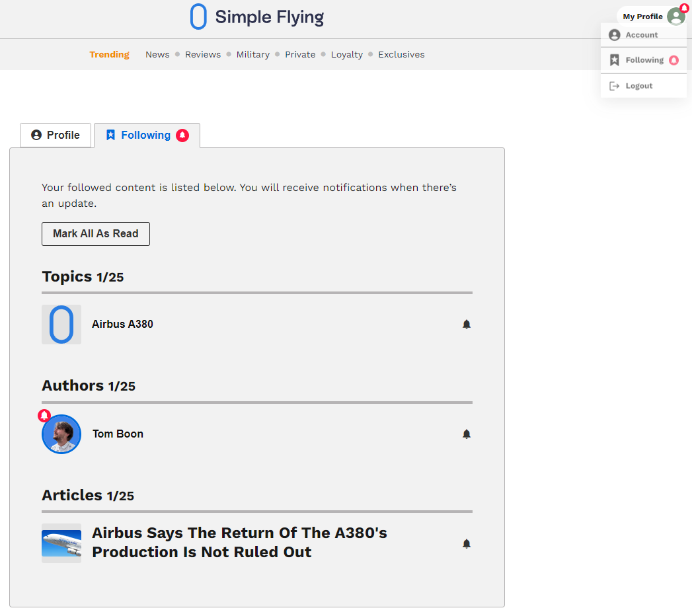Viewport: 692px width, 616px height.
Task: Toggle the notification bell for Airbus A380 topic
Action: click(x=467, y=325)
